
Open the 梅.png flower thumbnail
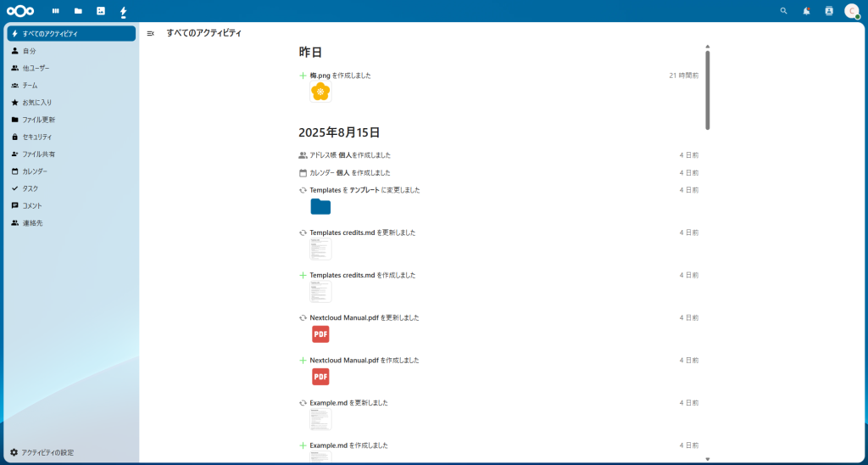click(320, 92)
